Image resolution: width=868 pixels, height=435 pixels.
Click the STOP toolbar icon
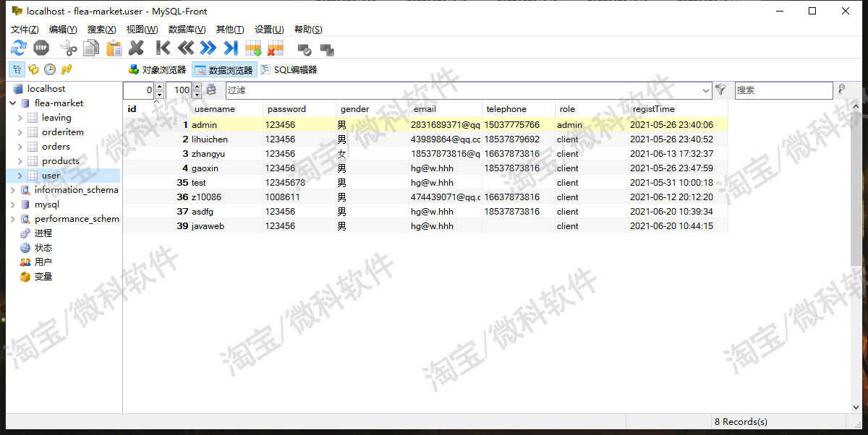(41, 48)
